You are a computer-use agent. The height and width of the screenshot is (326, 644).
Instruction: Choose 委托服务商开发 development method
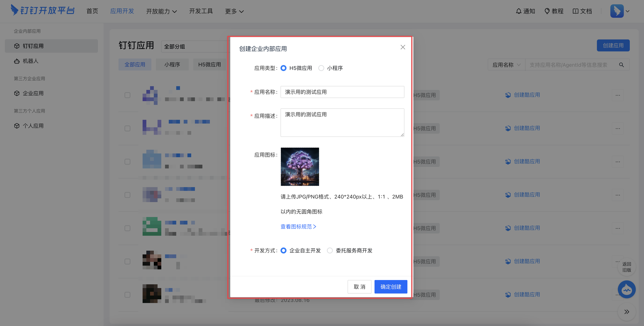(329, 250)
